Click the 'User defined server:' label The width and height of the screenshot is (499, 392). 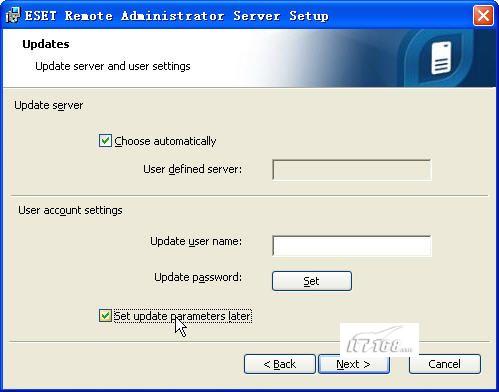[x=193, y=169]
